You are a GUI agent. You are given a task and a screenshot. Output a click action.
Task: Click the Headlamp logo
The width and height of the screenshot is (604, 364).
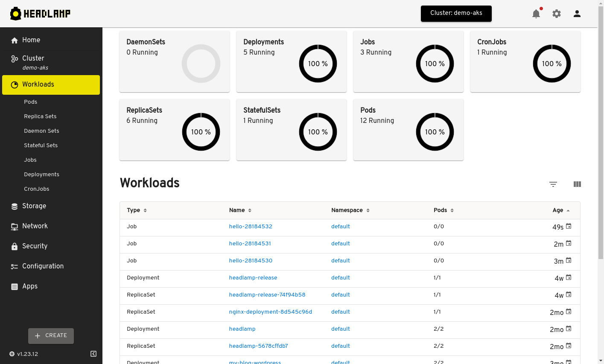click(x=40, y=13)
